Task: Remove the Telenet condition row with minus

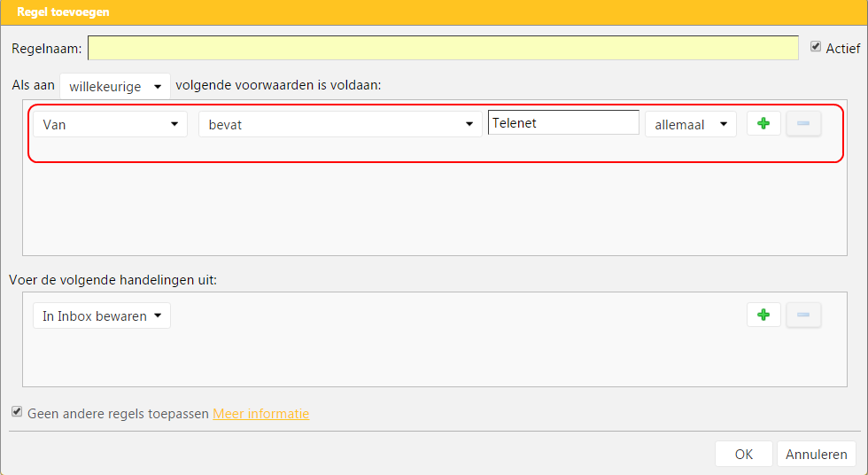Action: point(803,124)
